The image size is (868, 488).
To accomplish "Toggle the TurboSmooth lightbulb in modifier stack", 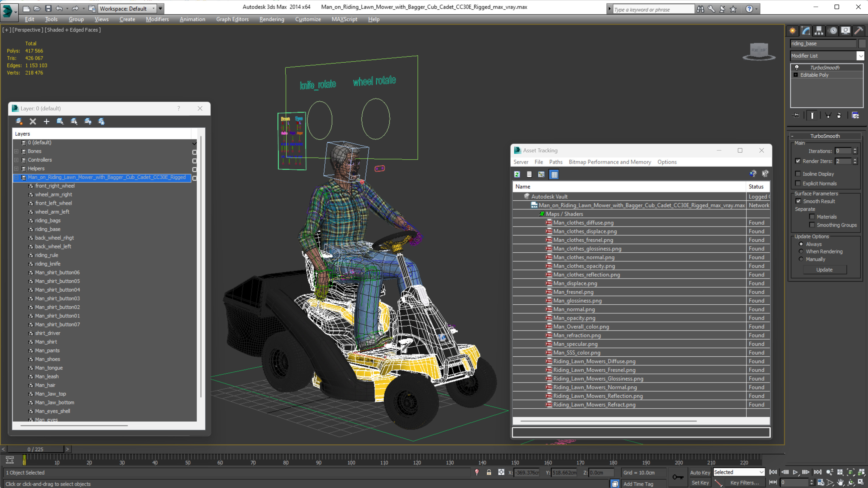I will (x=797, y=67).
